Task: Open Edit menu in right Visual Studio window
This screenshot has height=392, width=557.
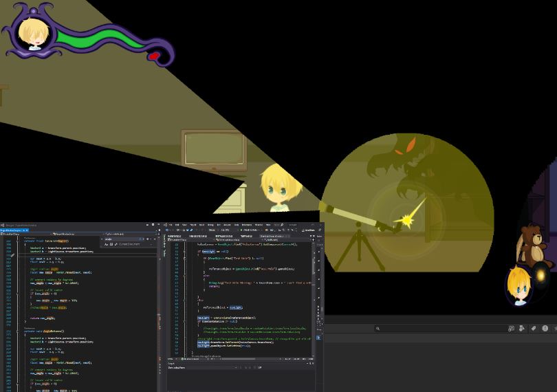Action: coord(177,225)
